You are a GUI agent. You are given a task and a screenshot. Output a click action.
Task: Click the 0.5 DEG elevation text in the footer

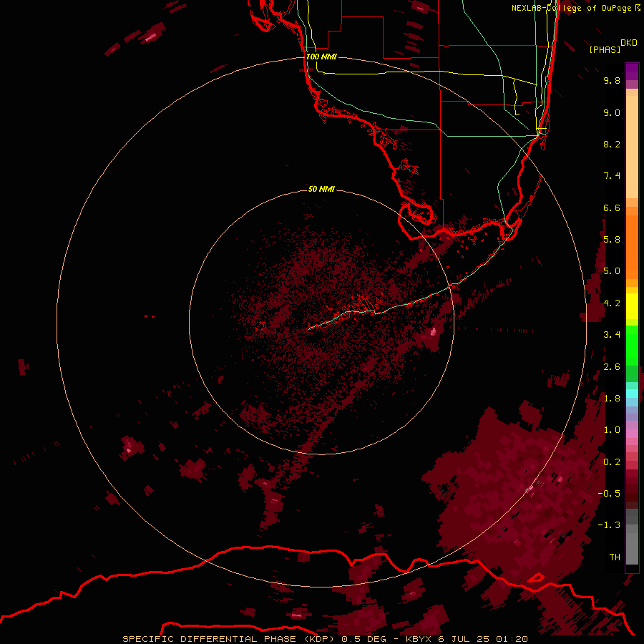point(364,639)
